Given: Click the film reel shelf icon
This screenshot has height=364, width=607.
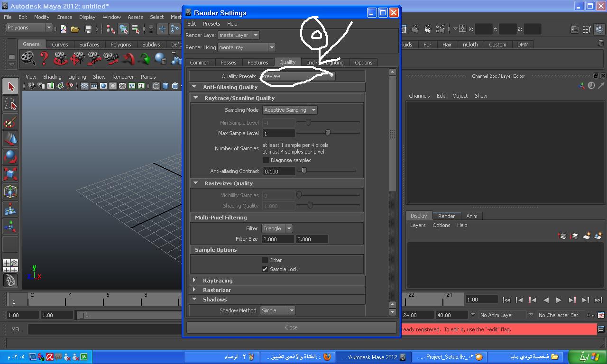Looking at the screenshot, I should [x=28, y=58].
